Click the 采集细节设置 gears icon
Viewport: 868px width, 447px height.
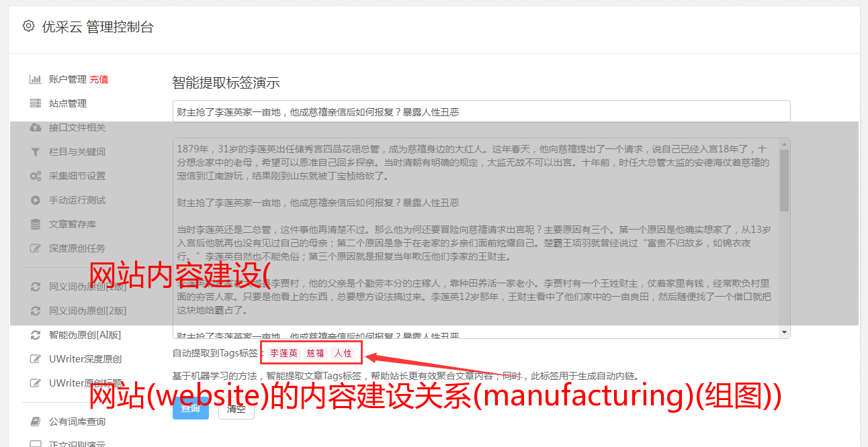[x=36, y=176]
